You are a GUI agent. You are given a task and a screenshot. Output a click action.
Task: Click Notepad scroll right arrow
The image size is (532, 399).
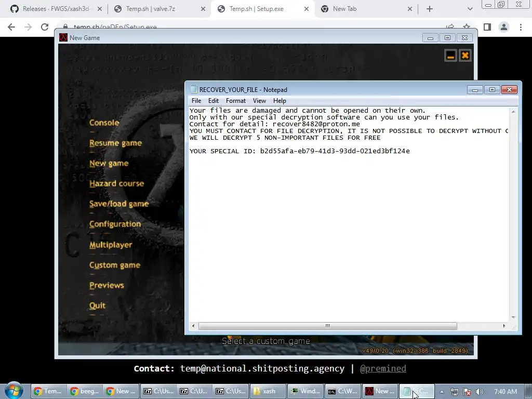(504, 326)
